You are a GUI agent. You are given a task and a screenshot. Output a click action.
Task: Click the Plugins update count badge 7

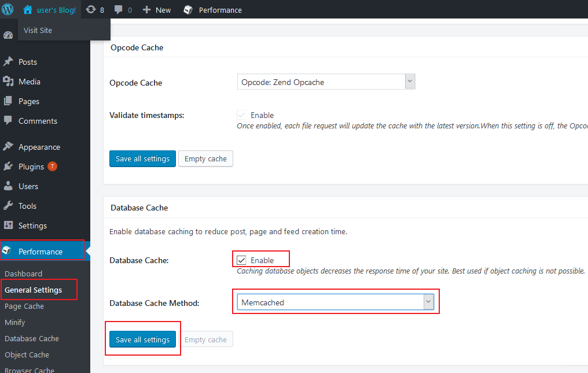tap(52, 166)
